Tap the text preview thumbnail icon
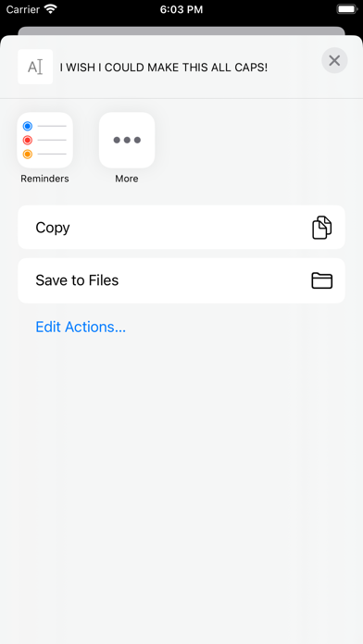 [35, 67]
